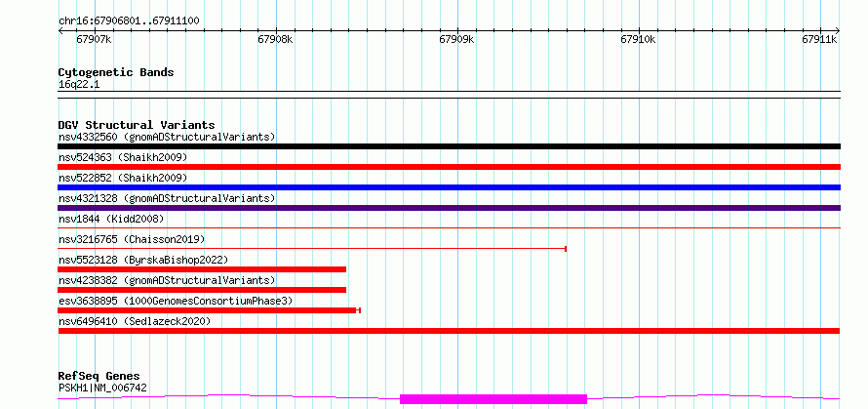Click the 16q22.1 cytogenetic band line
Viewport: 868px width, 409px height.
click(449, 95)
